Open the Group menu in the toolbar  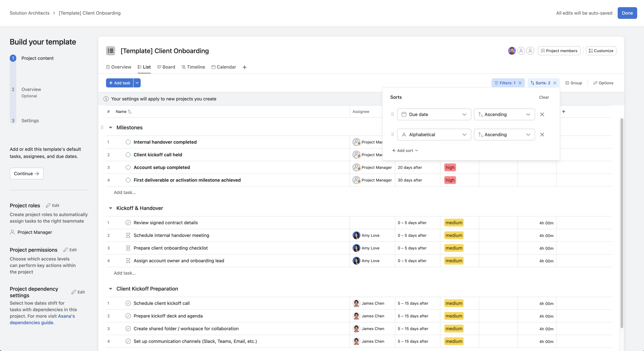tap(574, 83)
